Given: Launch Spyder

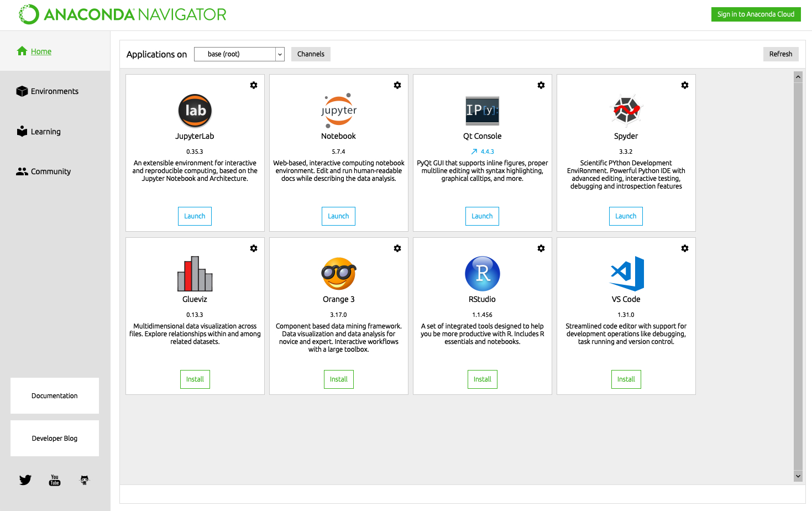Looking at the screenshot, I should tap(626, 216).
